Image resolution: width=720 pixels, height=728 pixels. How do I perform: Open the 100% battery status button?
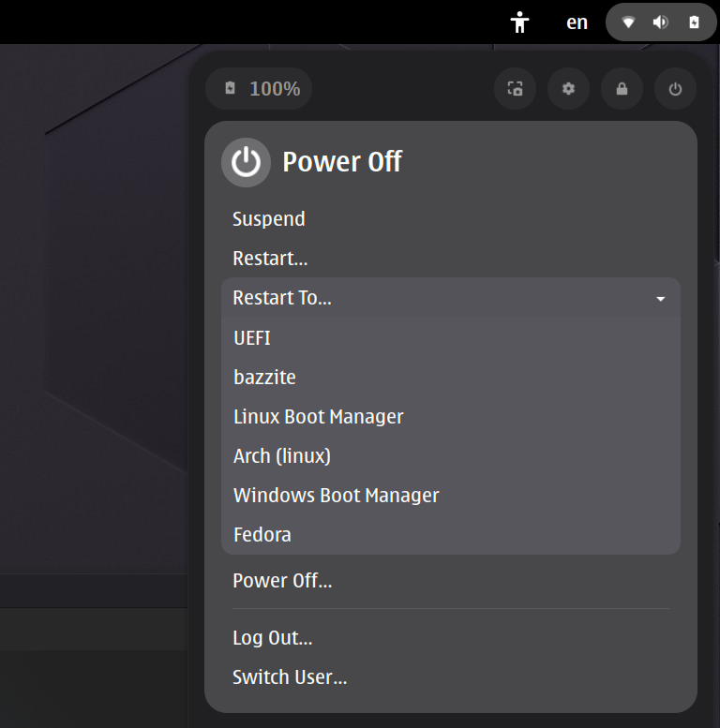(259, 89)
